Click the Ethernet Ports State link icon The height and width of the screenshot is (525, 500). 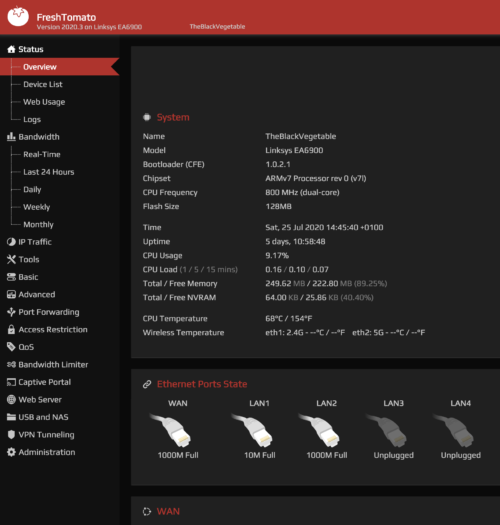[147, 384]
